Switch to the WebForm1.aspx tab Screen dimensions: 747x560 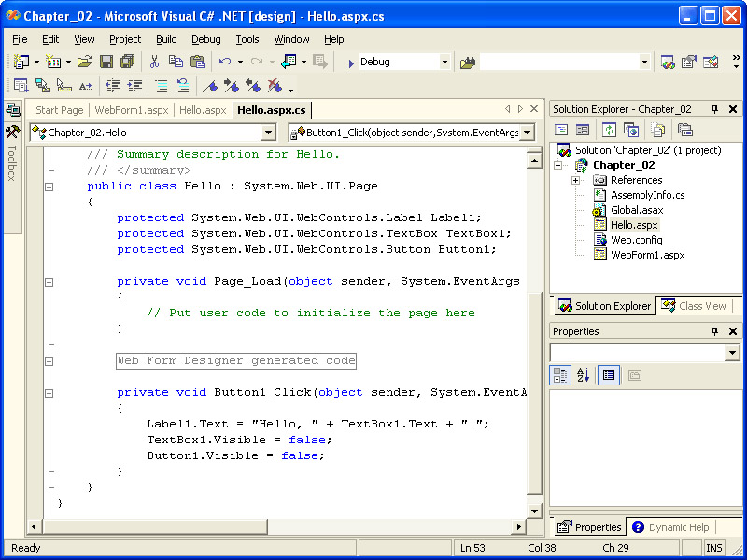(132, 110)
